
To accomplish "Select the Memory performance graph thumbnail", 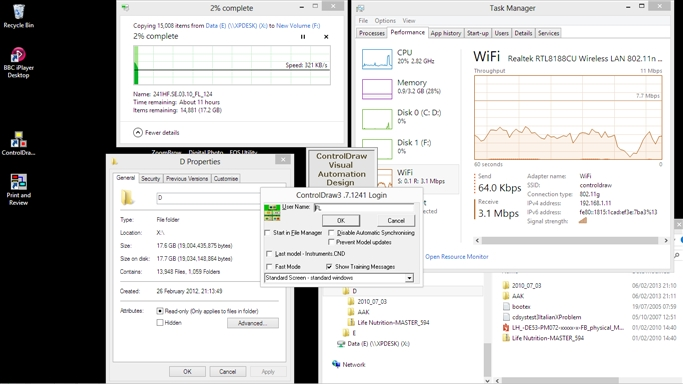I will (377, 89).
